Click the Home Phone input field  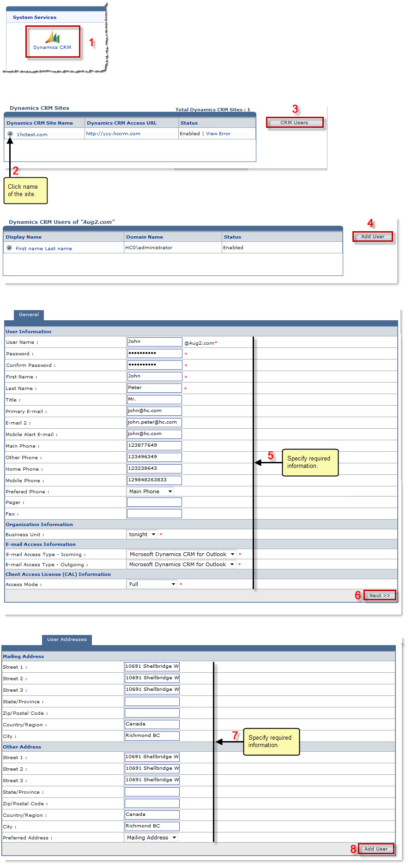(154, 469)
